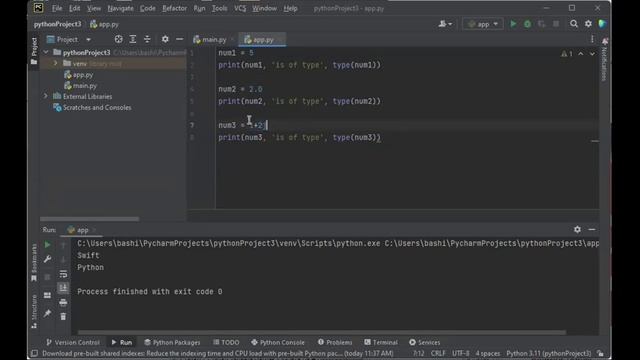The image size is (640, 360).
Task: Open Search Everywhere magnifier icon
Action: click(574, 24)
